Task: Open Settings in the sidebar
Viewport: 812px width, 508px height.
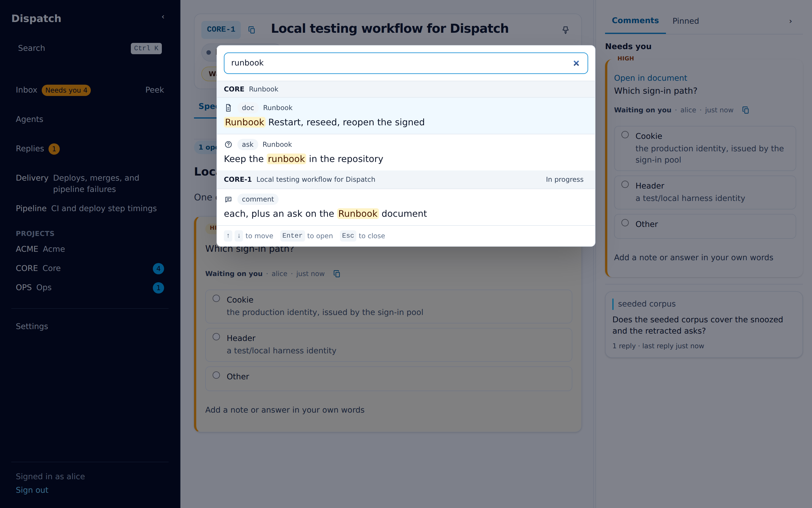Action: 32,326
